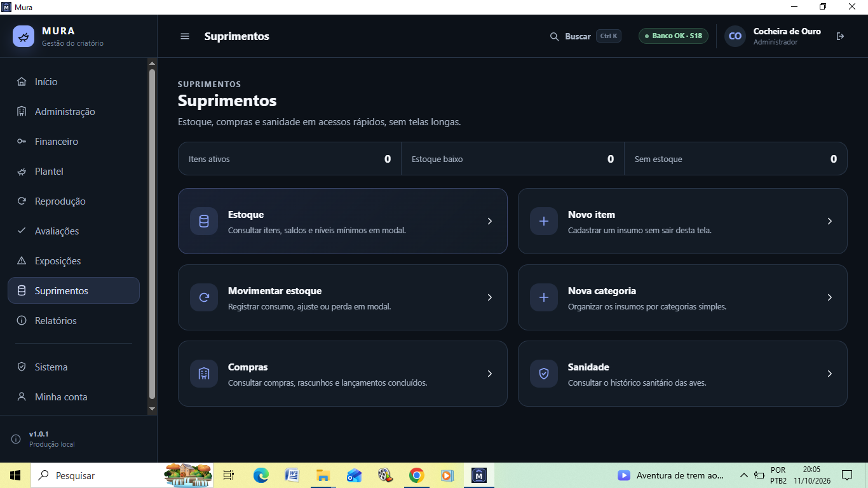The height and width of the screenshot is (488, 868).
Task: Open the notification center icon
Action: tap(847, 475)
